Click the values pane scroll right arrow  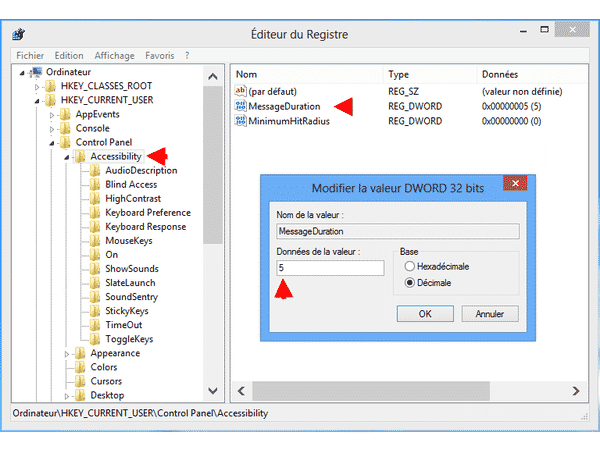(x=576, y=391)
